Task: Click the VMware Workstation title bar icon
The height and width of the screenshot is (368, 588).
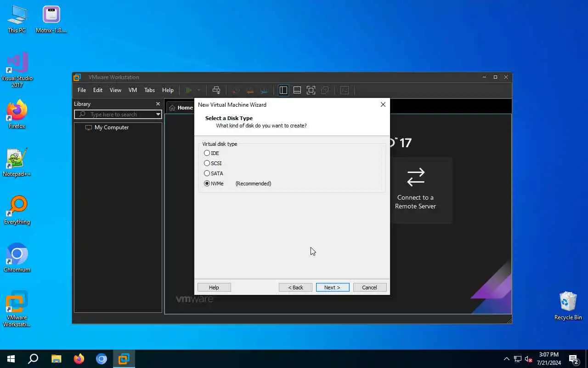Action: 78,77
